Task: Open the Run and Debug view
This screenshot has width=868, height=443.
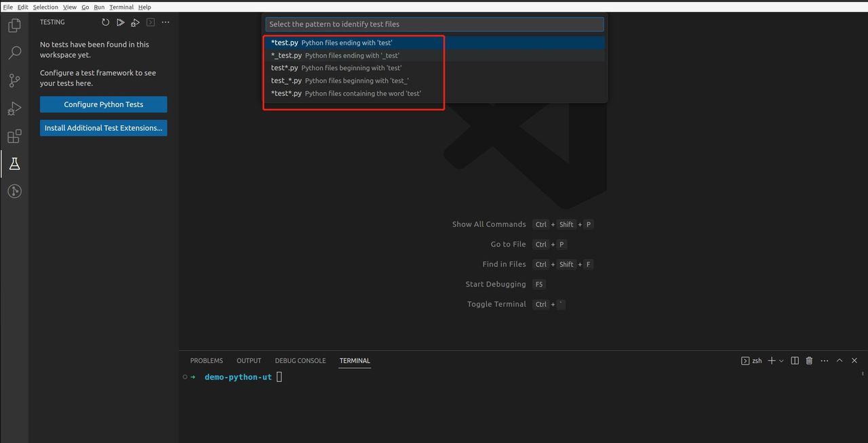Action: [x=14, y=108]
